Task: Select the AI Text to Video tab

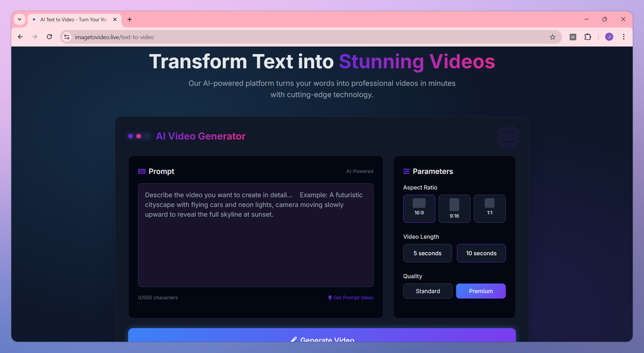Action: tap(74, 19)
